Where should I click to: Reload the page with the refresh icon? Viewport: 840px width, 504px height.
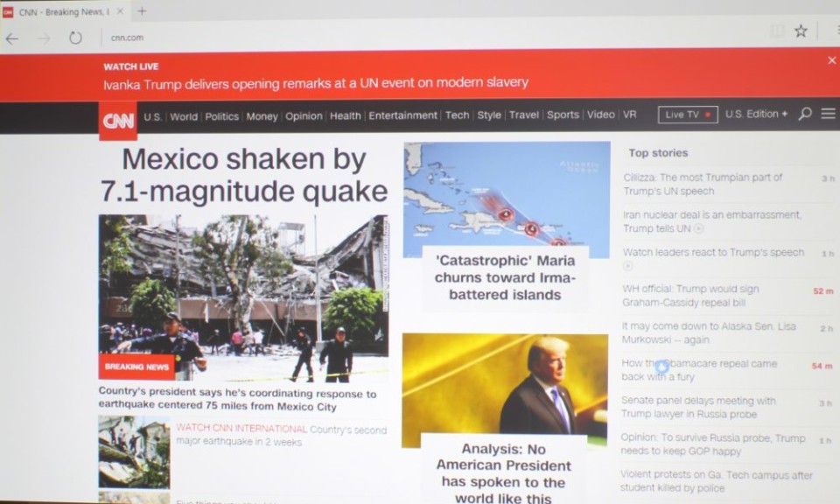point(75,38)
